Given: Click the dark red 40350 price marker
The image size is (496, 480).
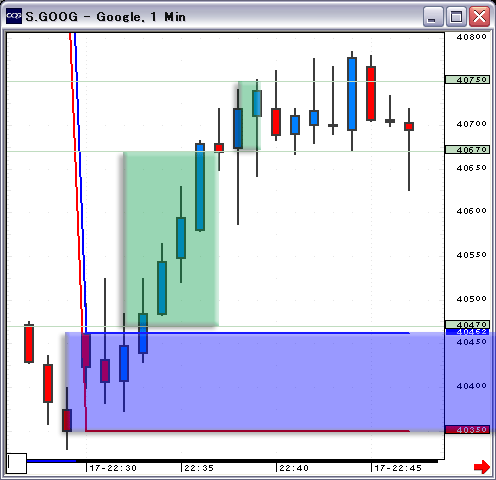Looking at the screenshot, I should click(x=467, y=430).
